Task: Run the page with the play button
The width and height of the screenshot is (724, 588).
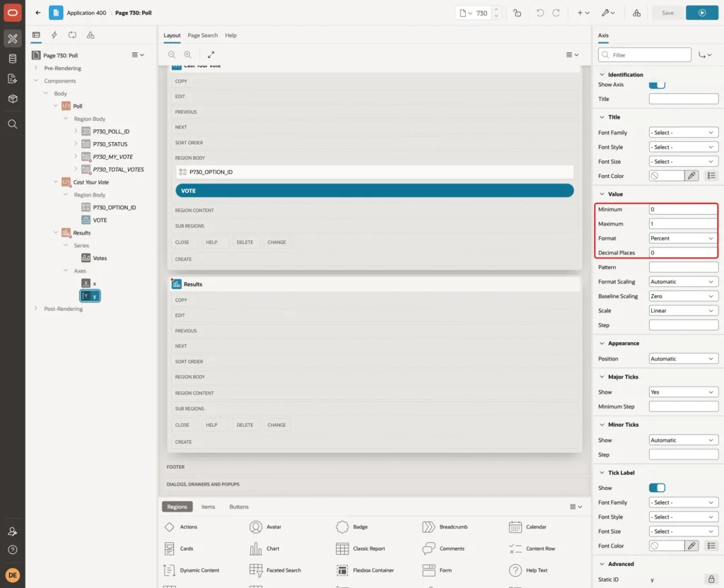Action: click(x=701, y=13)
